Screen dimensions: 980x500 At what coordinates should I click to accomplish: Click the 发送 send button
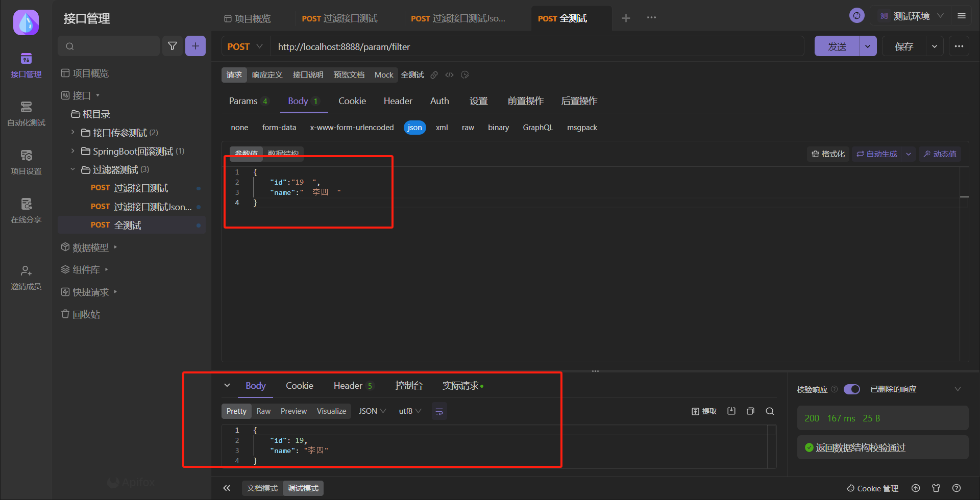pyautogui.click(x=837, y=46)
